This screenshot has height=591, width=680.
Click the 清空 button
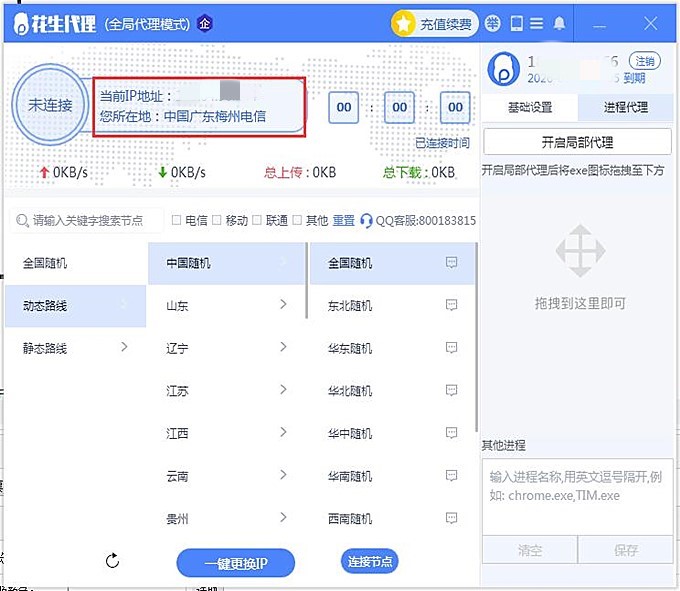tap(530, 550)
